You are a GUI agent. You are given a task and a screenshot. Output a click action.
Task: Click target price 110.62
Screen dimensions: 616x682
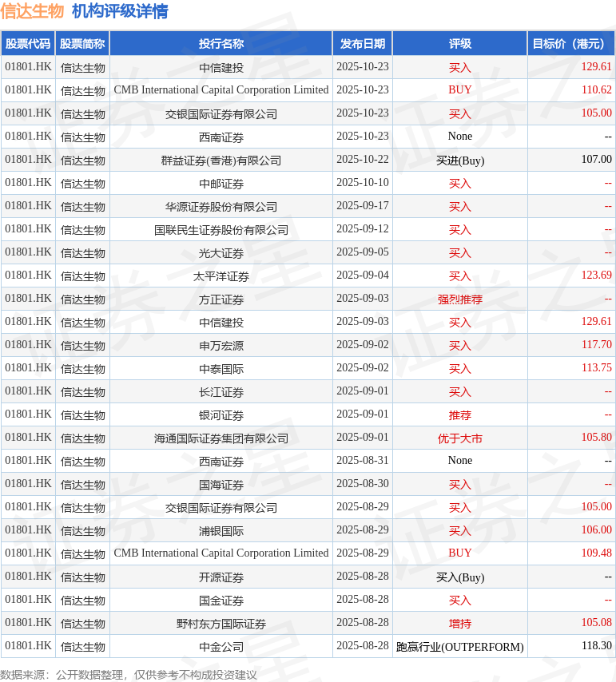596,89
